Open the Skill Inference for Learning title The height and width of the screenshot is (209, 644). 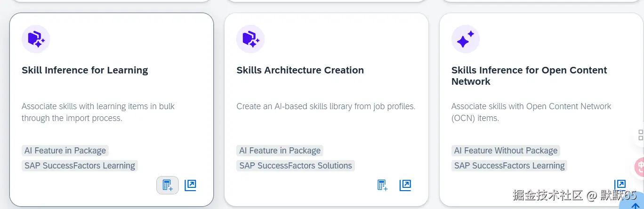tap(85, 70)
